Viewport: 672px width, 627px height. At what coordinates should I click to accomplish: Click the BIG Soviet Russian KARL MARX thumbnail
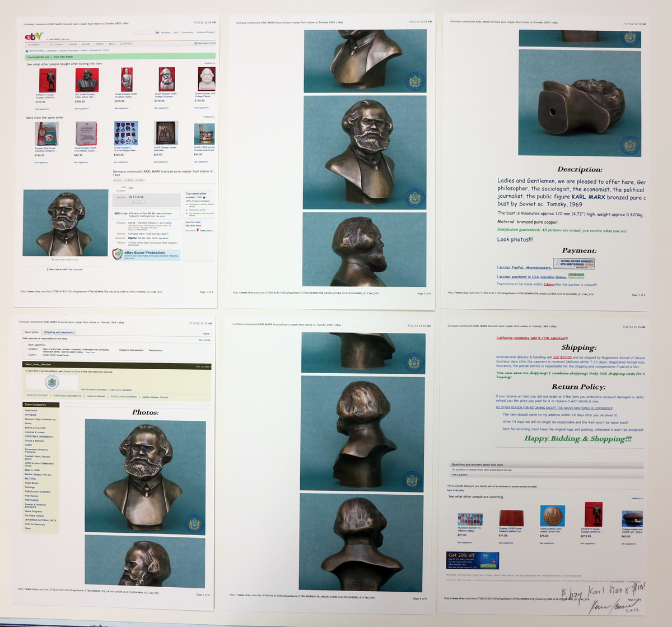pyautogui.click(x=87, y=80)
